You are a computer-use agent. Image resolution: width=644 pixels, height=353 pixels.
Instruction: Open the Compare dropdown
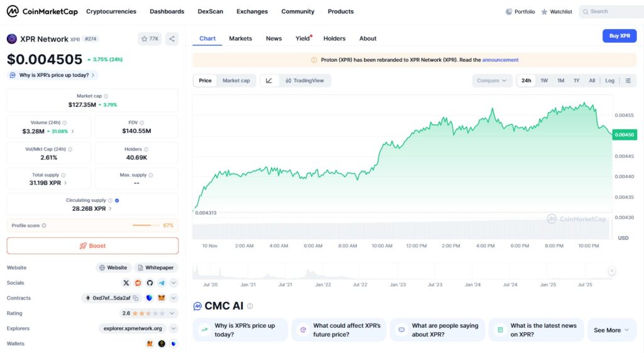coord(492,81)
